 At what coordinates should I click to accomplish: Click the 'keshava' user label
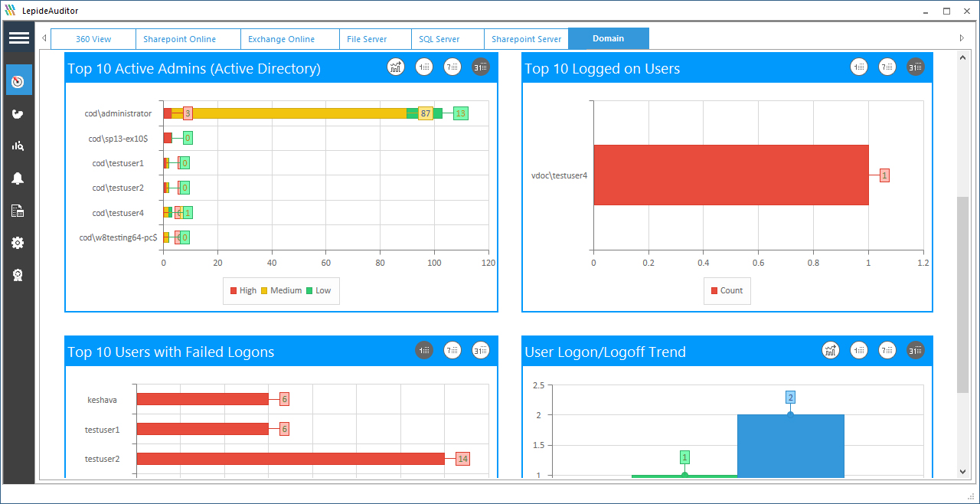pos(102,399)
